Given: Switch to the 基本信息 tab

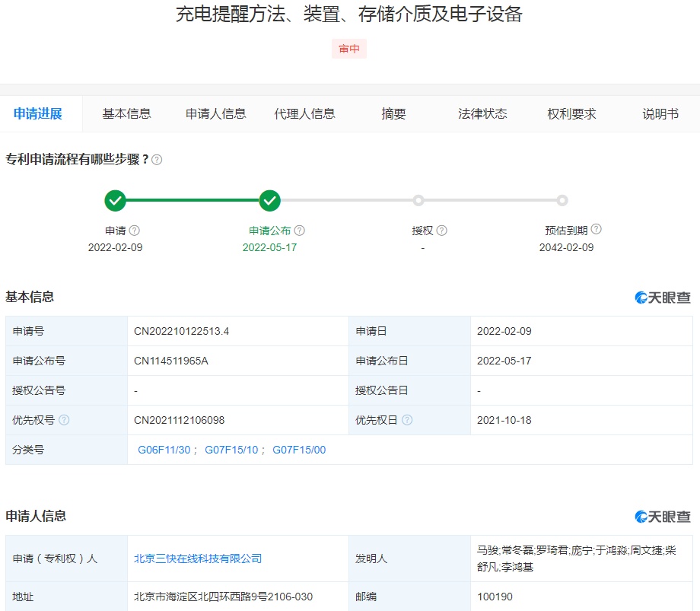Looking at the screenshot, I should tap(127, 114).
